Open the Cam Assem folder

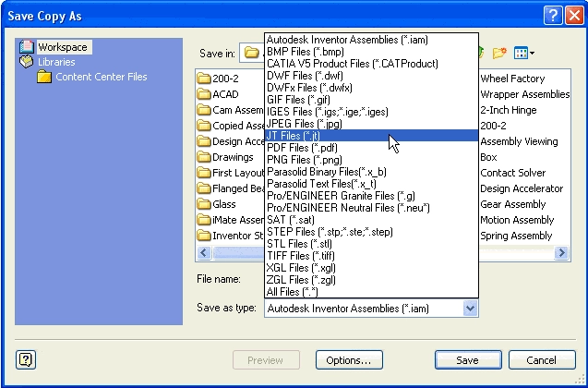[230, 110]
